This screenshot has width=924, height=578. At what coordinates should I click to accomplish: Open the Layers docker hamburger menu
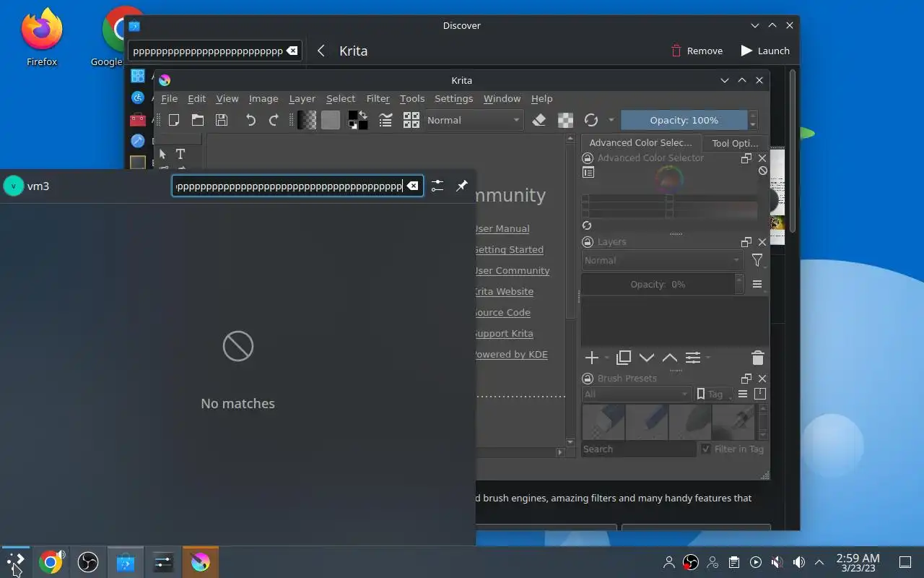tap(757, 284)
